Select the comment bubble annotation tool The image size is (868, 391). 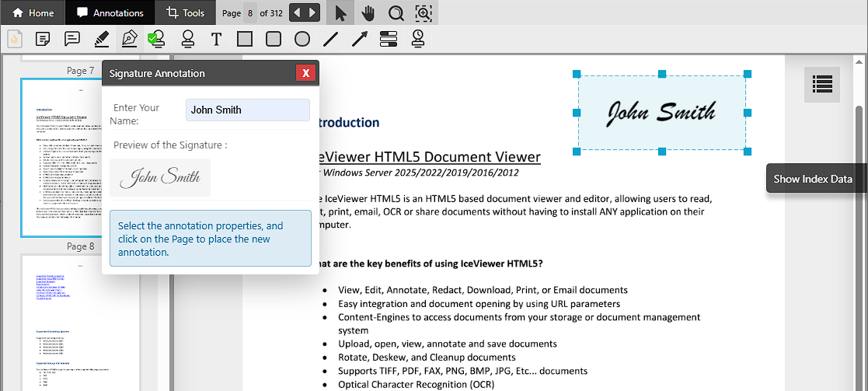click(x=72, y=39)
